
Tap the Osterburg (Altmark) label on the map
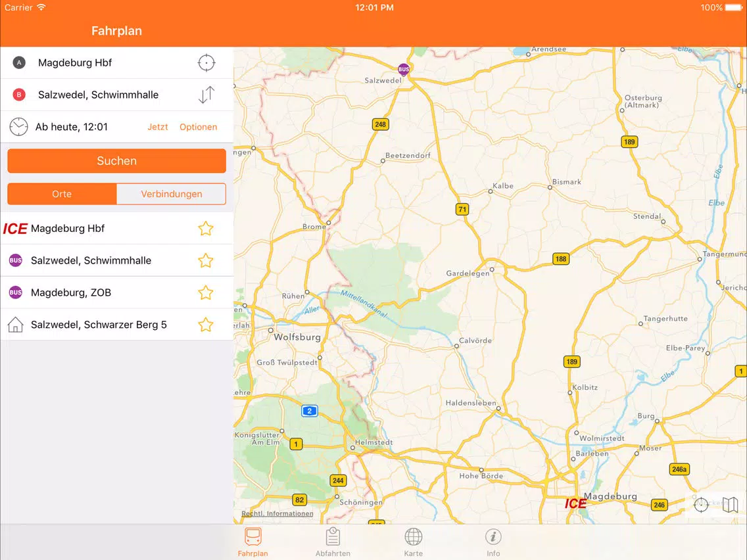[x=642, y=101]
